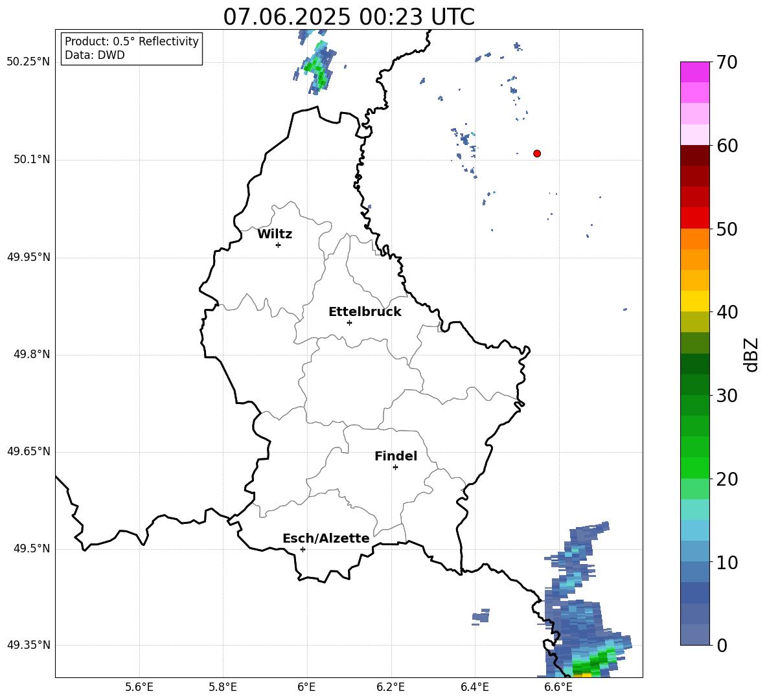Screen dimensions: 767x700
Task: Click the Wiltz cross marker
Action: [279, 245]
